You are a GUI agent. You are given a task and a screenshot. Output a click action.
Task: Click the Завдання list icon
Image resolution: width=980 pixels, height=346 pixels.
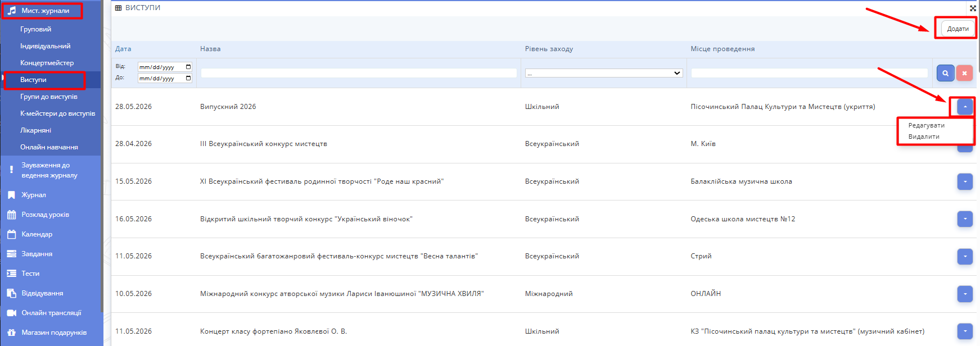point(11,254)
